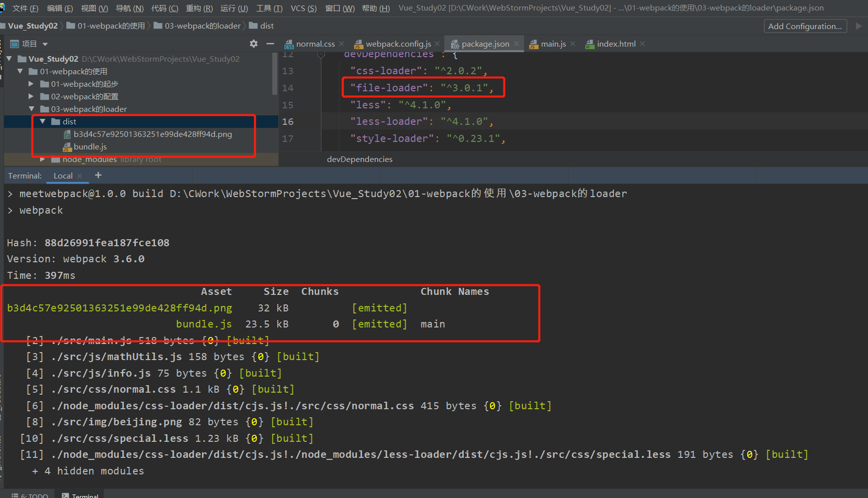The image size is (868, 498).
Task: Collapse the 03-webpack的loader folder
Action: (x=31, y=109)
